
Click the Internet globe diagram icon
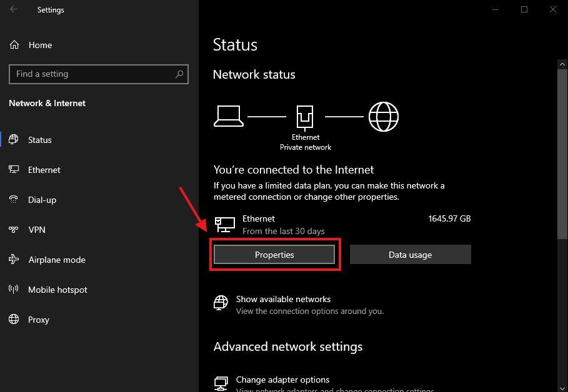(x=384, y=117)
